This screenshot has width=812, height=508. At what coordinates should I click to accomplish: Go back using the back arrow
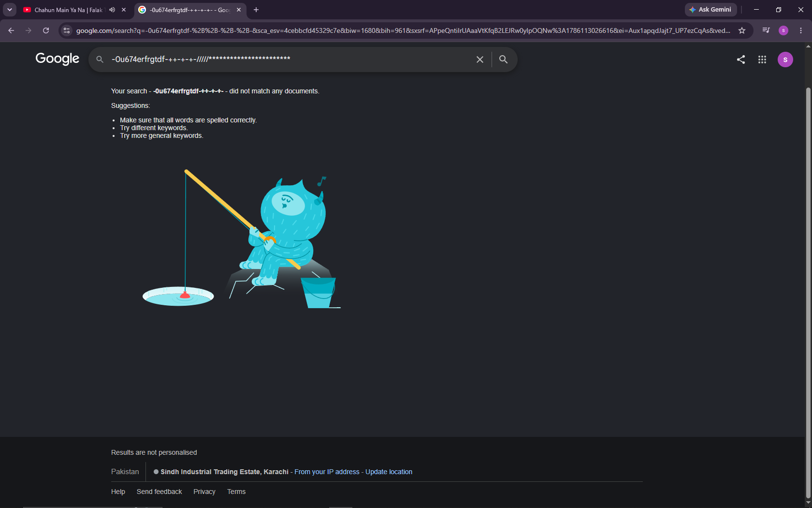tap(11, 30)
